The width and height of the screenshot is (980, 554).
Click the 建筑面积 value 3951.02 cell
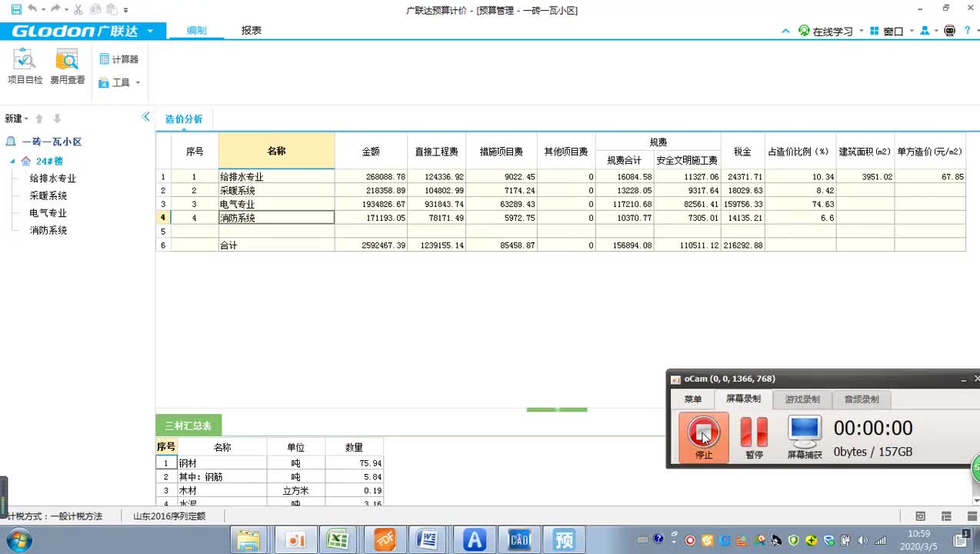tap(865, 177)
